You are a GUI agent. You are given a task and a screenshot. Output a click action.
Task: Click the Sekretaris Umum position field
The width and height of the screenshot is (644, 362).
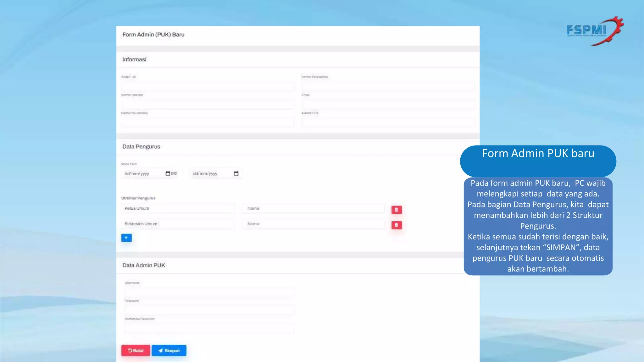(178, 224)
